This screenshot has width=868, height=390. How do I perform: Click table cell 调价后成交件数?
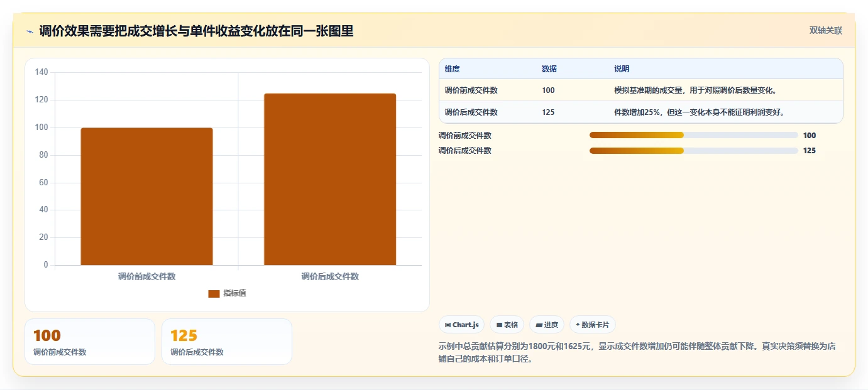[471, 112]
